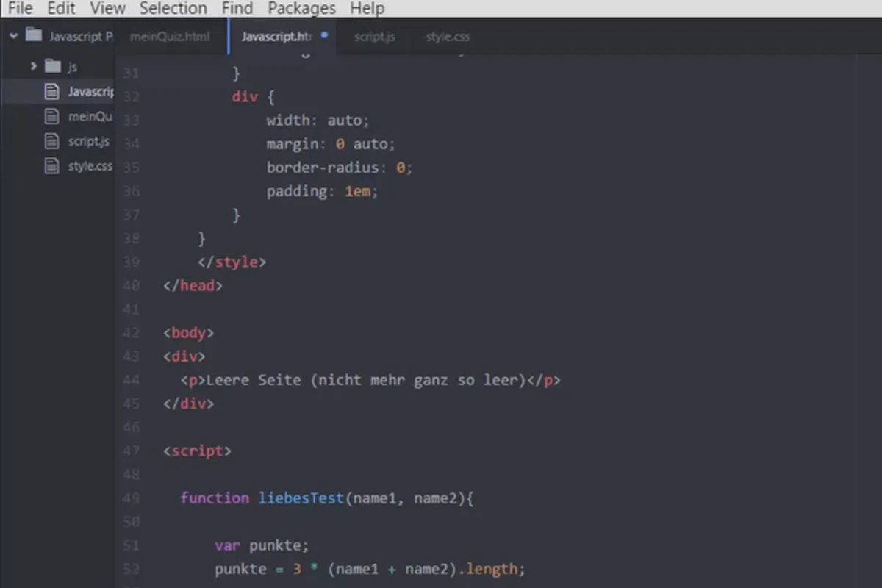Click the 'var punkte;' line
The height and width of the screenshot is (588, 882).
point(262,545)
